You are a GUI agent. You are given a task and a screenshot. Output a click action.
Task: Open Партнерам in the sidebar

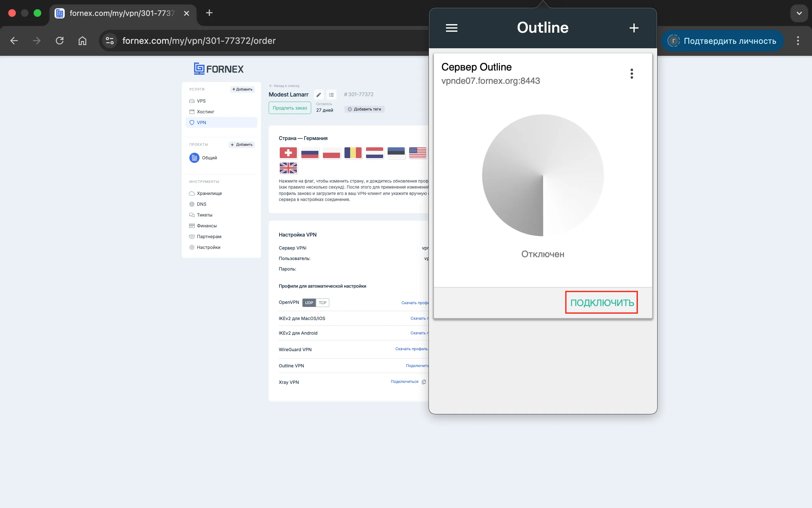[x=205, y=236]
